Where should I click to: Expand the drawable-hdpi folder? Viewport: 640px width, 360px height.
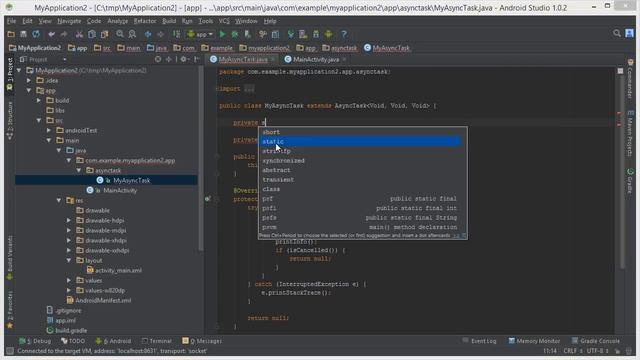coord(69,220)
